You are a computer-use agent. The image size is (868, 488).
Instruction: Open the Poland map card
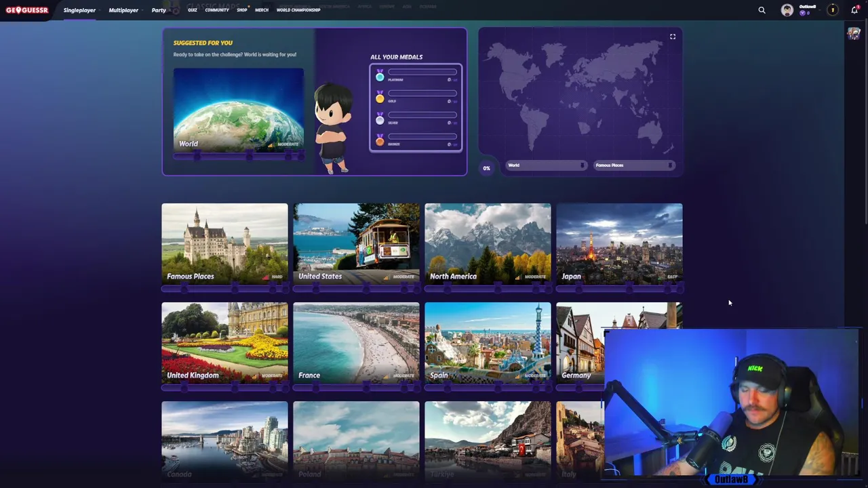(x=356, y=441)
